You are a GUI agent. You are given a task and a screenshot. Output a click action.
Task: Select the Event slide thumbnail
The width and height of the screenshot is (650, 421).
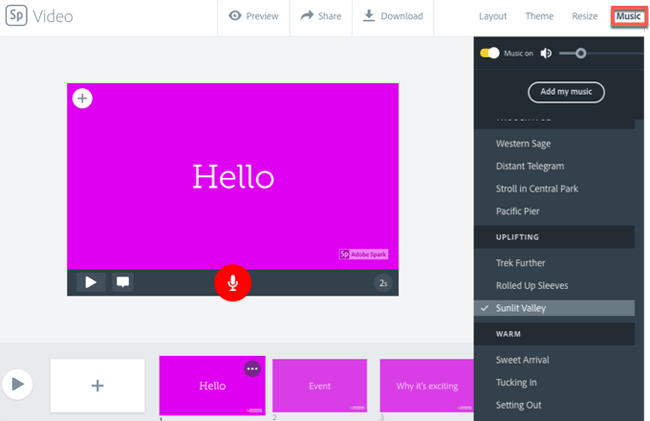320,385
